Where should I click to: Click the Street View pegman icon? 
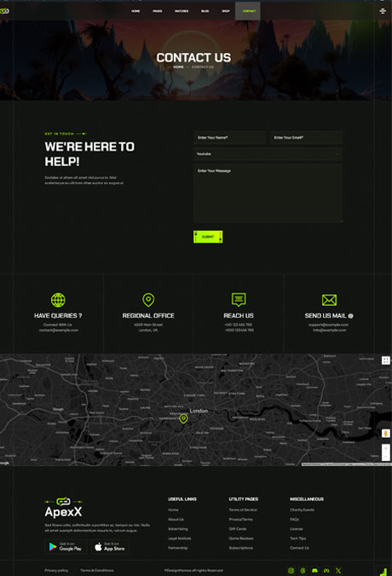386,434
